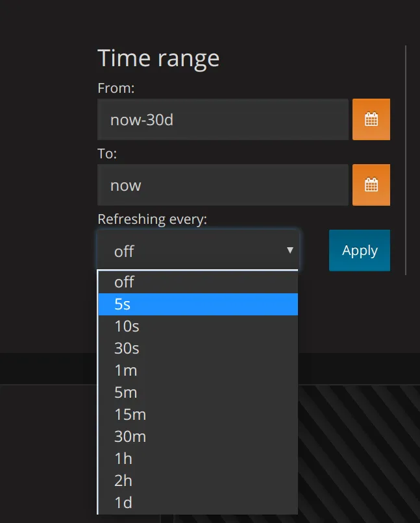
Task: Click the From time input field
Action: pyautogui.click(x=223, y=119)
